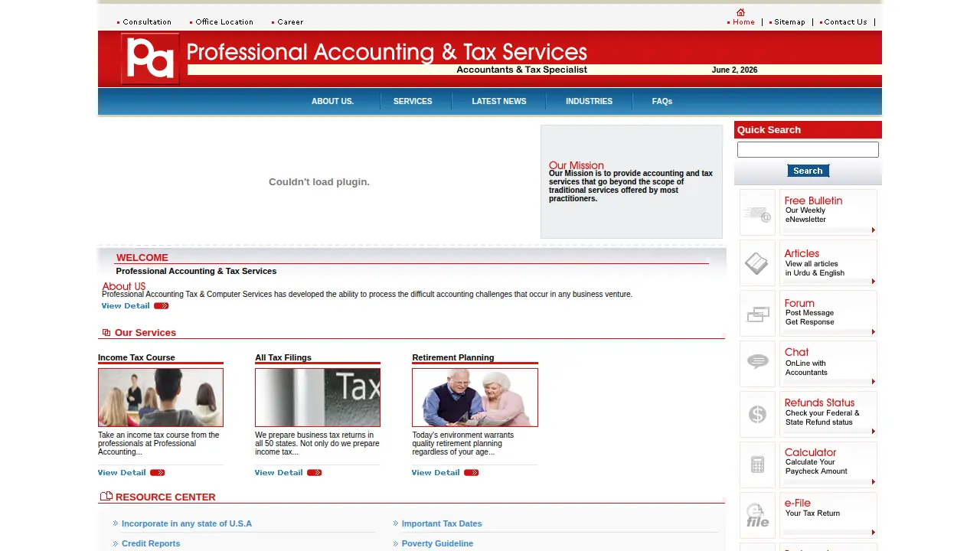This screenshot has height=551, width=980.
Task: Click the Quick Search button
Action: (808, 171)
